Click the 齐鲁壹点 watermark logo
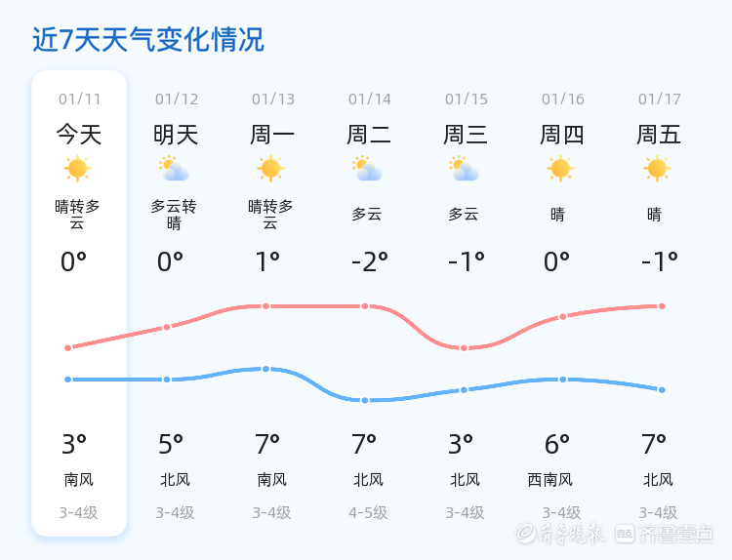The image size is (732, 560). [665, 534]
